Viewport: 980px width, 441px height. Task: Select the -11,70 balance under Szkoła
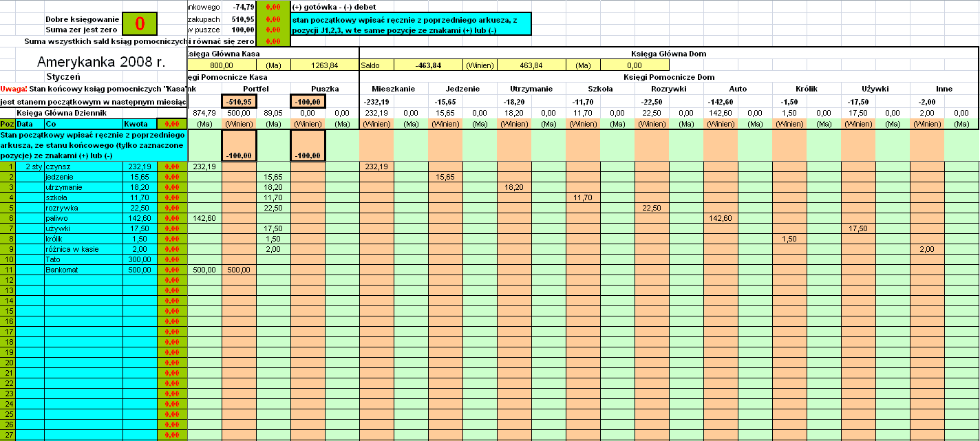pyautogui.click(x=583, y=101)
